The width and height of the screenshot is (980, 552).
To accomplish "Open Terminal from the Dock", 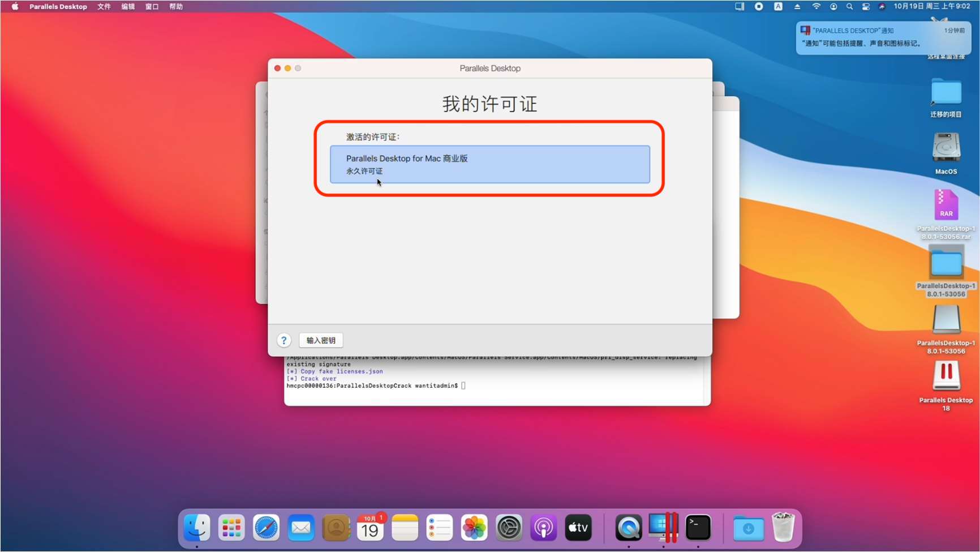I will click(x=698, y=528).
